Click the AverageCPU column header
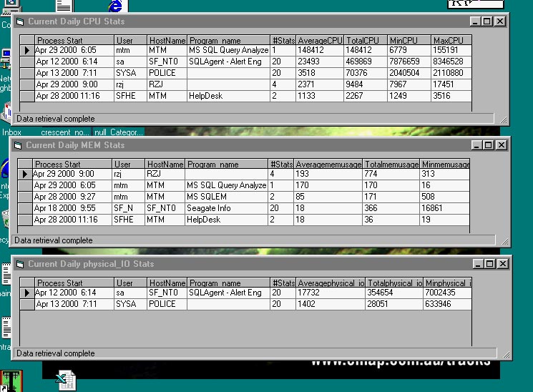Viewport: 533px width, 392px height. [x=320, y=40]
